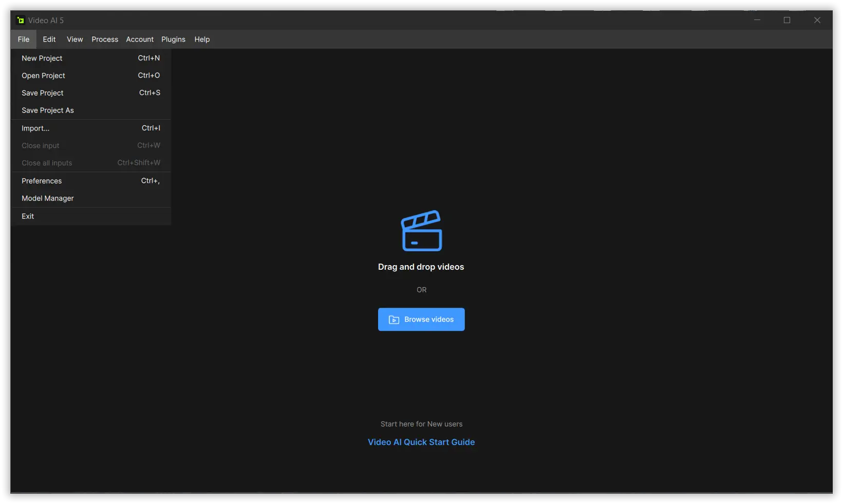
Task: Open the View menu
Action: click(x=75, y=40)
